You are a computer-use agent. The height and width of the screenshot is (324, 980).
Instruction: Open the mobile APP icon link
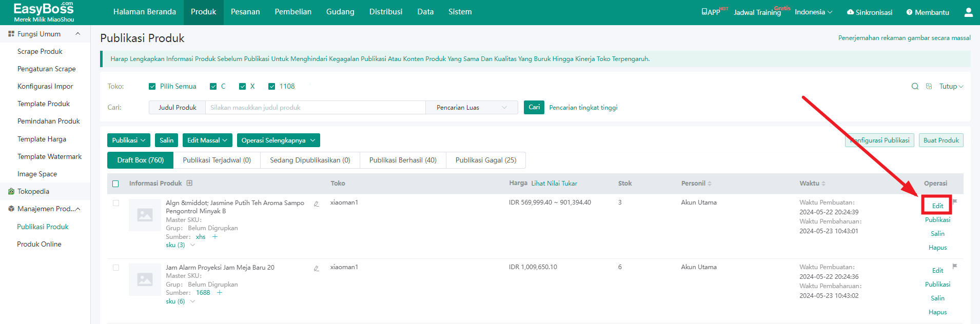click(711, 12)
